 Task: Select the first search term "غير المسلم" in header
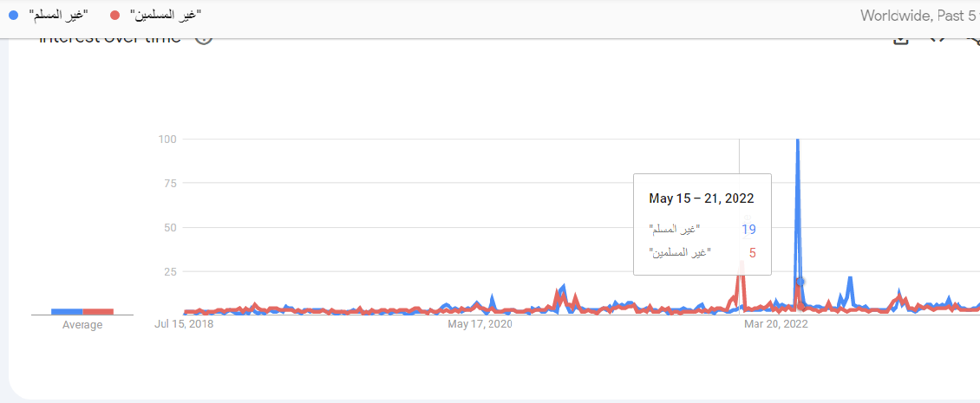[x=59, y=15]
